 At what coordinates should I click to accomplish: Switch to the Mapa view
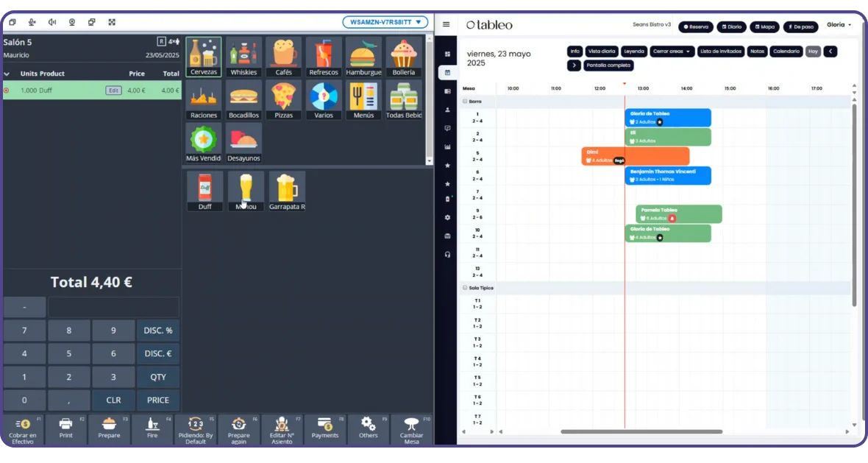(x=764, y=26)
